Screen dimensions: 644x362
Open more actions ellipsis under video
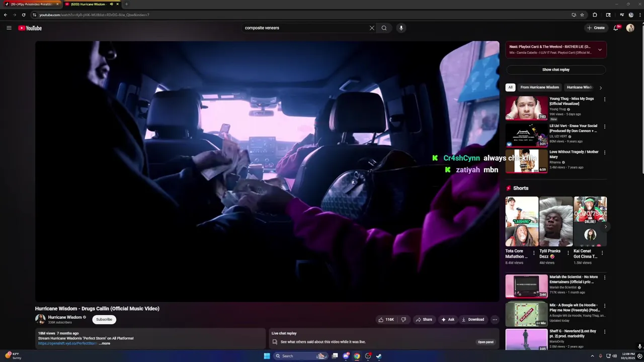coord(495,319)
